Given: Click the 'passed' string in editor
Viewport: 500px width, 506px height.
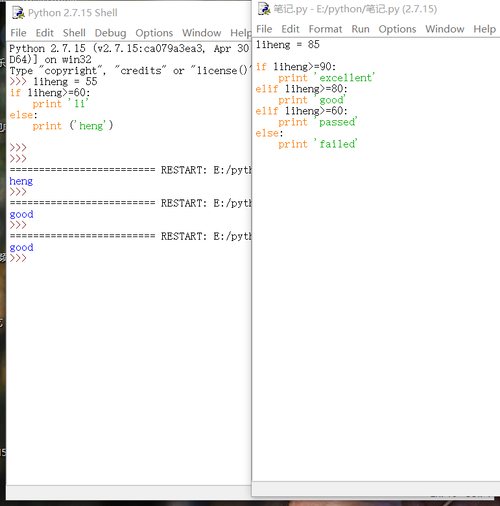Looking at the screenshot, I should point(336,122).
